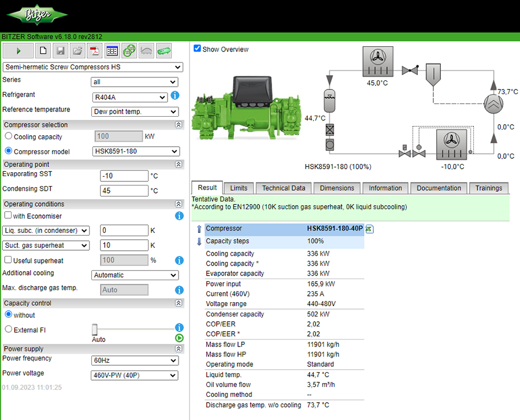Open the Documentation tab
This screenshot has height=420, width=520.
point(439,188)
